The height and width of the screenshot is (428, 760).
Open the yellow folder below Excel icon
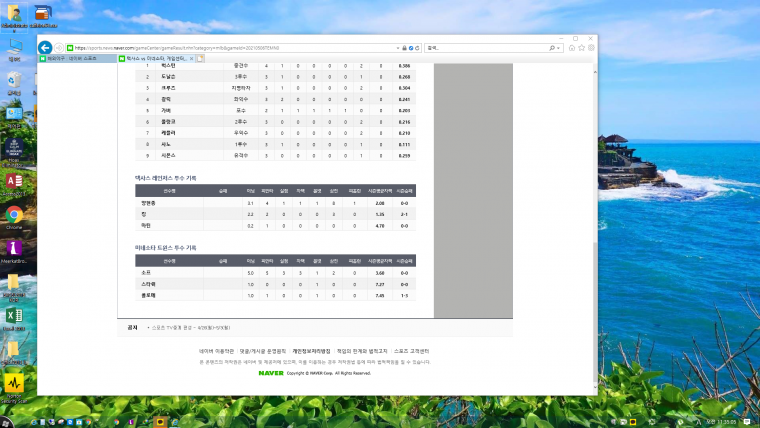click(14, 352)
